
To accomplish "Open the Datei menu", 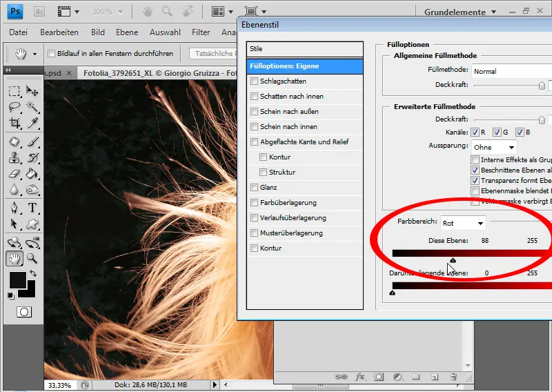I will (19, 32).
